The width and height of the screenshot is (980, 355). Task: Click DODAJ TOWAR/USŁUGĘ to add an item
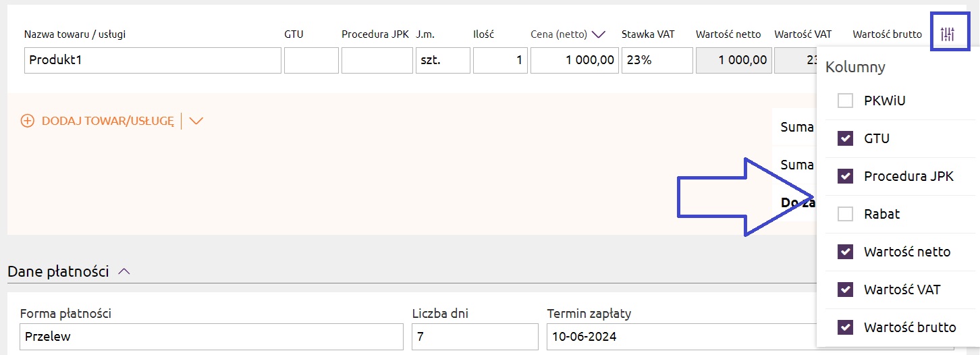tap(108, 121)
